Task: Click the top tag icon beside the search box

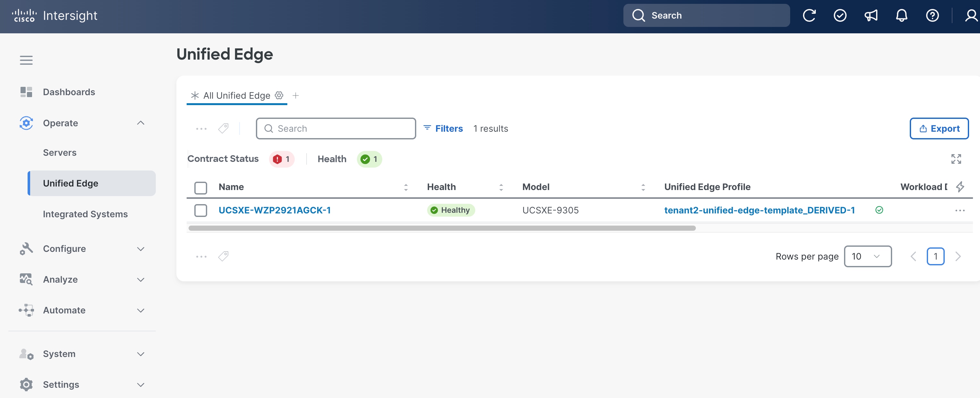Action: tap(223, 129)
